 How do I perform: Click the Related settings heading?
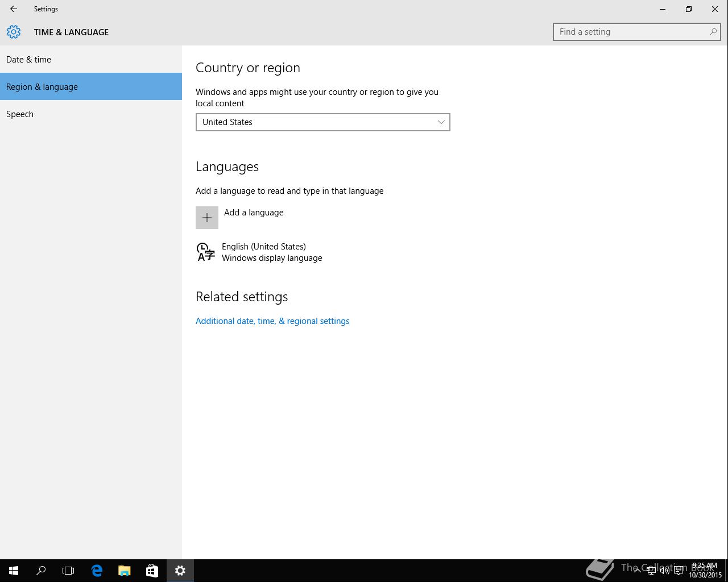point(242,297)
